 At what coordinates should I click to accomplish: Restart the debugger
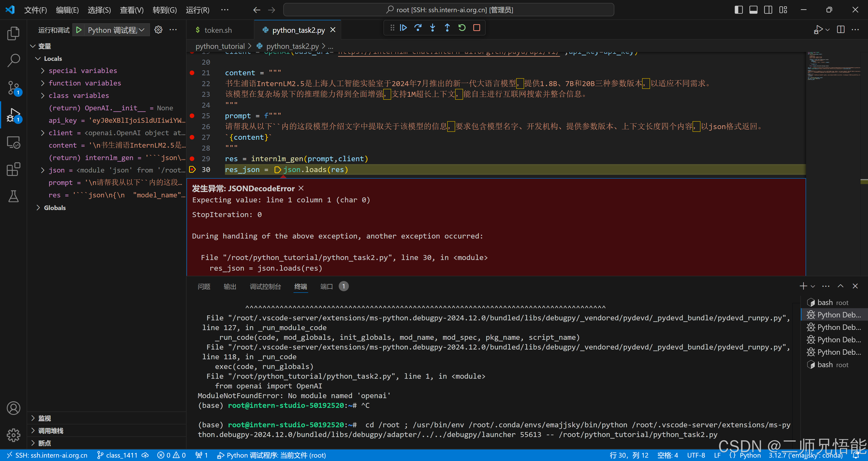[x=462, y=28]
